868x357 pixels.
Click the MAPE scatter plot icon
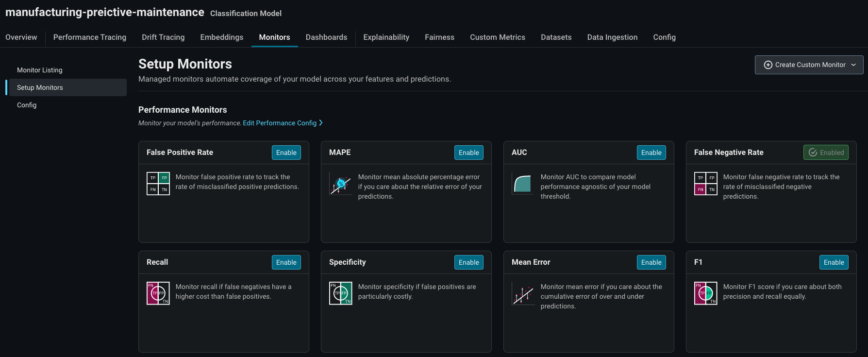tap(341, 184)
